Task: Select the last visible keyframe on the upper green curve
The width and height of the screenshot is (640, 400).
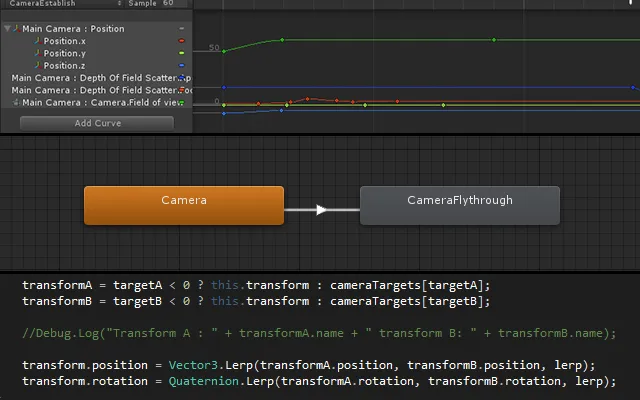Action: tap(494, 40)
